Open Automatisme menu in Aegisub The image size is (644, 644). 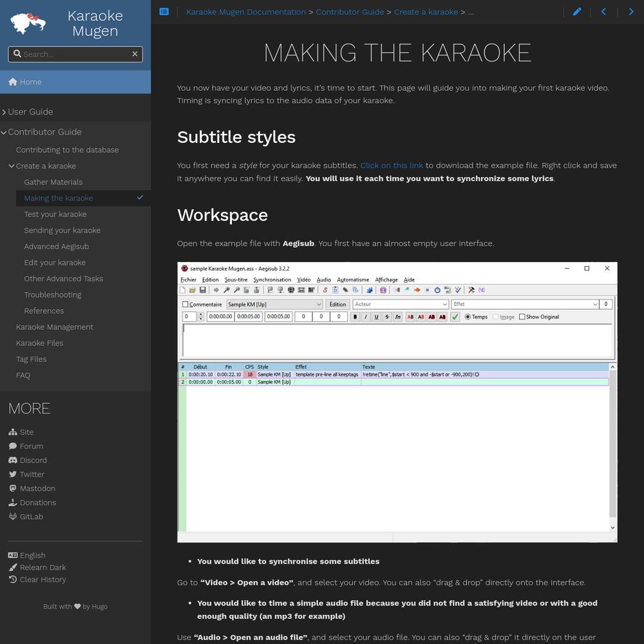[353, 279]
